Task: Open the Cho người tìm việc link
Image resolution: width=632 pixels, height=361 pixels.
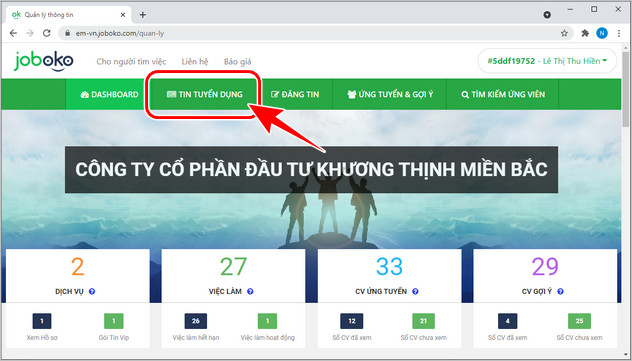Action: 131,62
